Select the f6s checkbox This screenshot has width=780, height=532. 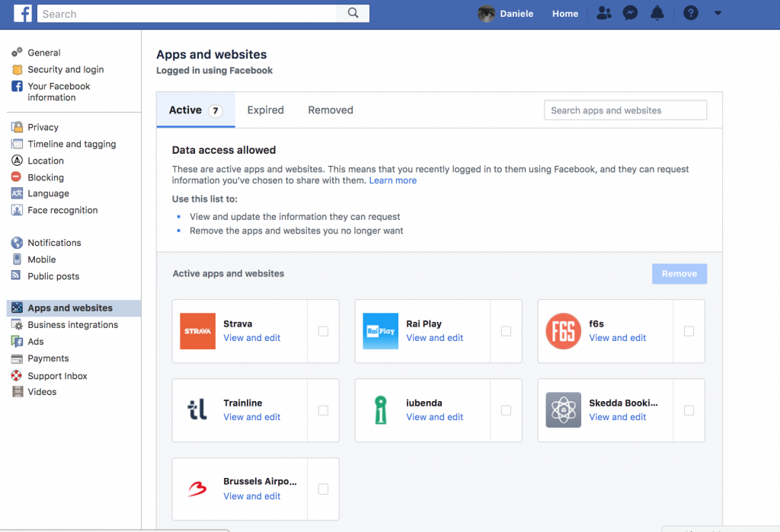click(689, 331)
